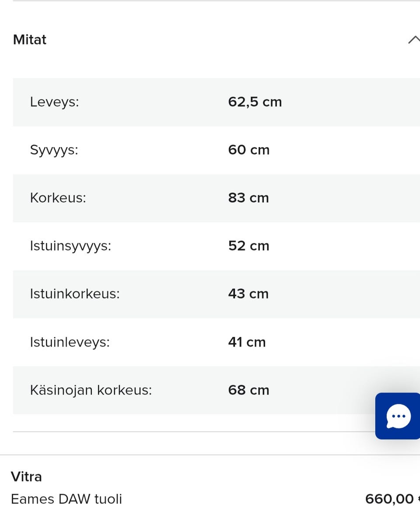Open the Vitra brand link
The height and width of the screenshot is (518, 420).
pyautogui.click(x=26, y=476)
